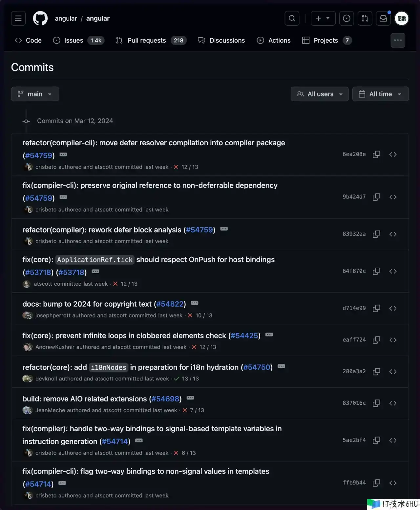Screen dimensions: 420x510
Task: Open pull requests shortcut icon in header
Action: pyautogui.click(x=365, y=18)
